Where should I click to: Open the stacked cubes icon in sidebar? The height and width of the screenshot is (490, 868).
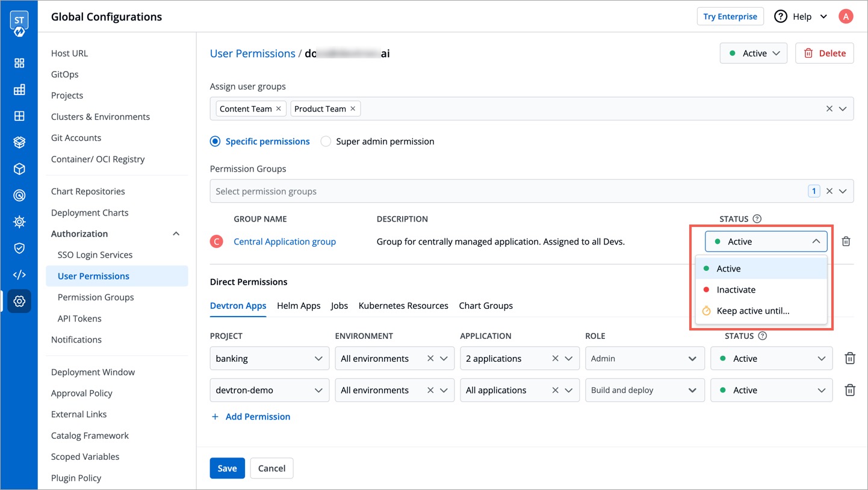click(x=19, y=143)
